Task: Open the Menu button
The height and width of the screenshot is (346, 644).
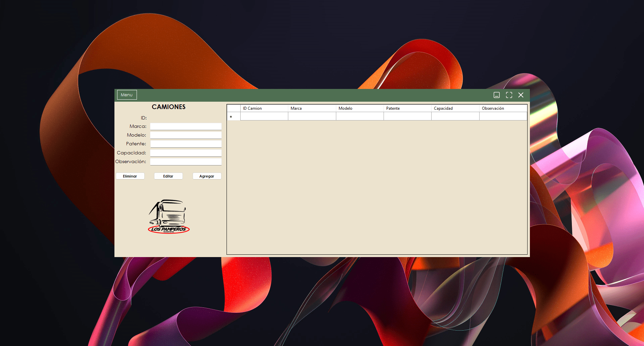Action: click(127, 95)
